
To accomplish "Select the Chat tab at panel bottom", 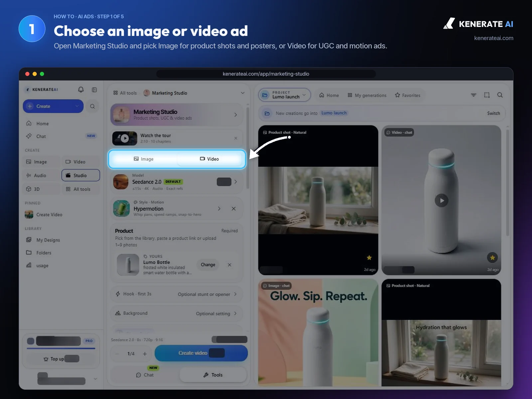I will [x=145, y=375].
